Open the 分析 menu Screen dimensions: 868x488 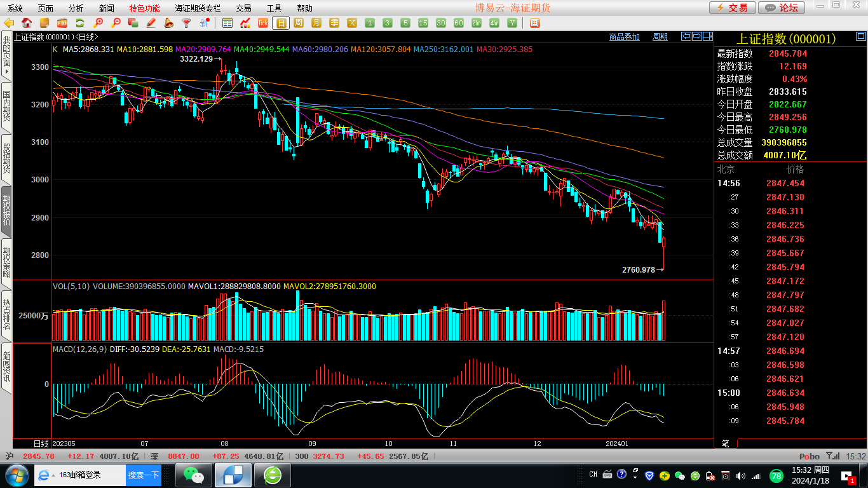[76, 8]
